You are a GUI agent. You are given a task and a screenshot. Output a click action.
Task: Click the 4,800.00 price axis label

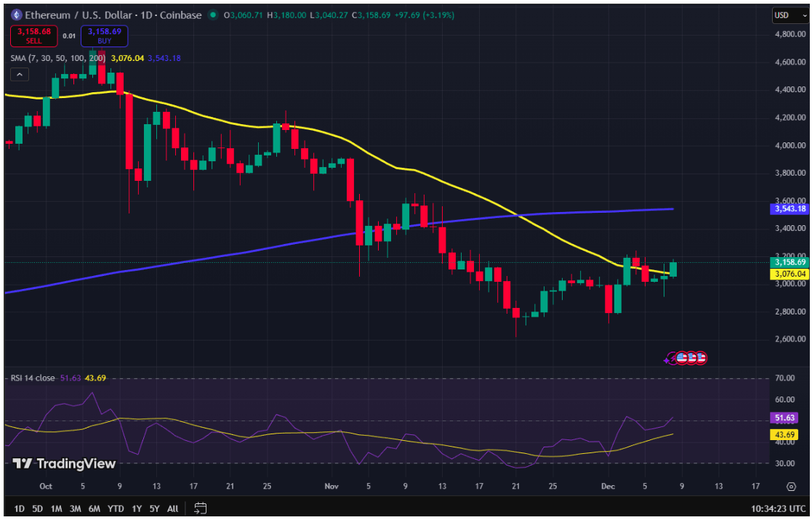click(789, 34)
